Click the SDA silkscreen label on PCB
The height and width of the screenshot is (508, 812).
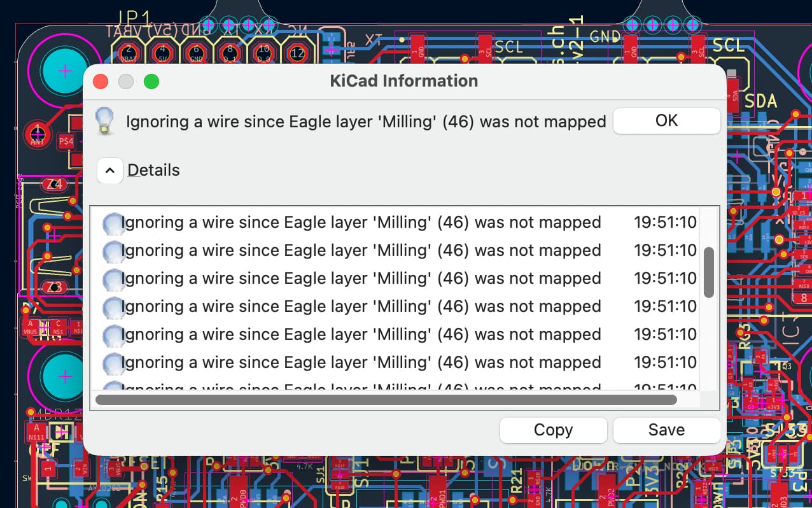point(761,101)
